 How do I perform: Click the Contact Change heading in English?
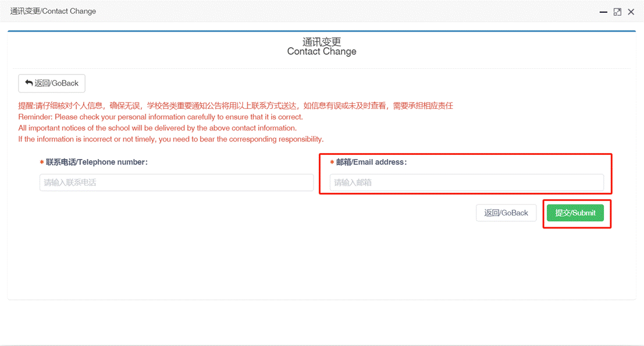321,52
